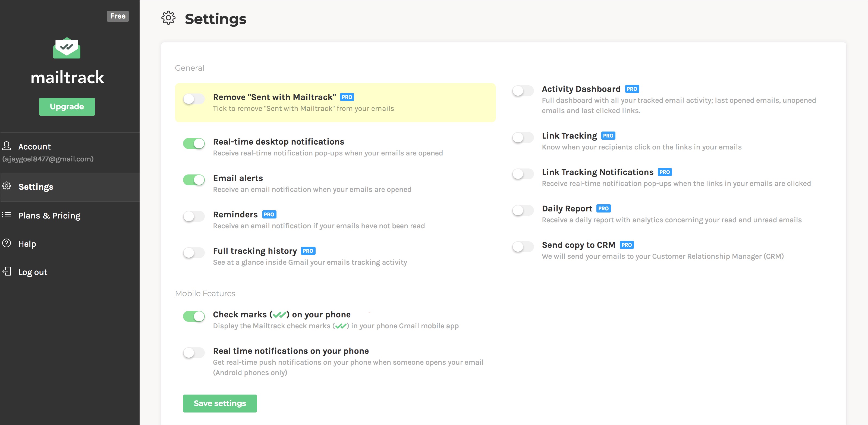
Task: Open the Account menu item
Action: (70, 152)
